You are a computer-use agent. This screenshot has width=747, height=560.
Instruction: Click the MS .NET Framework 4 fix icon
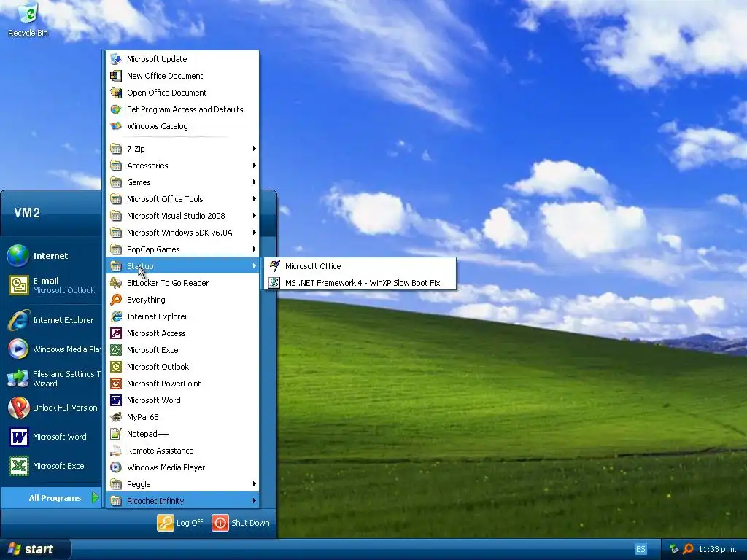pos(274,283)
